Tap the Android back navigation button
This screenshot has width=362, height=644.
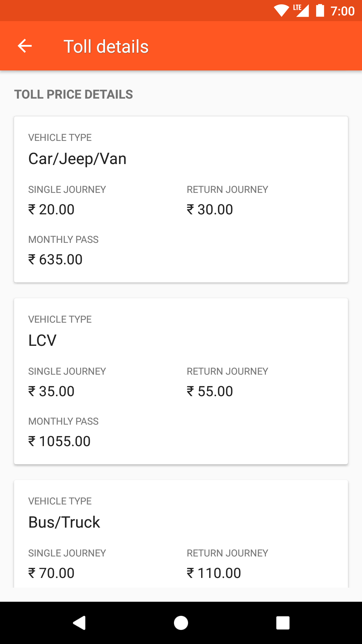[79, 623]
